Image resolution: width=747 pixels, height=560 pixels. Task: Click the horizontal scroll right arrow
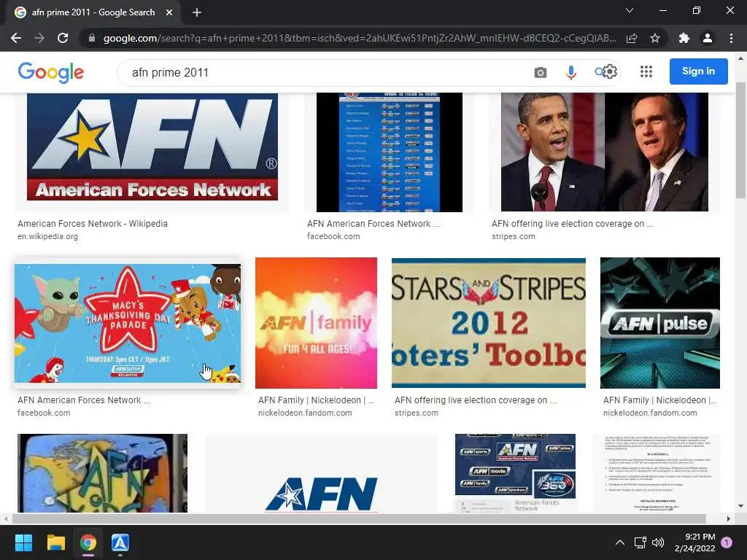pos(729,518)
